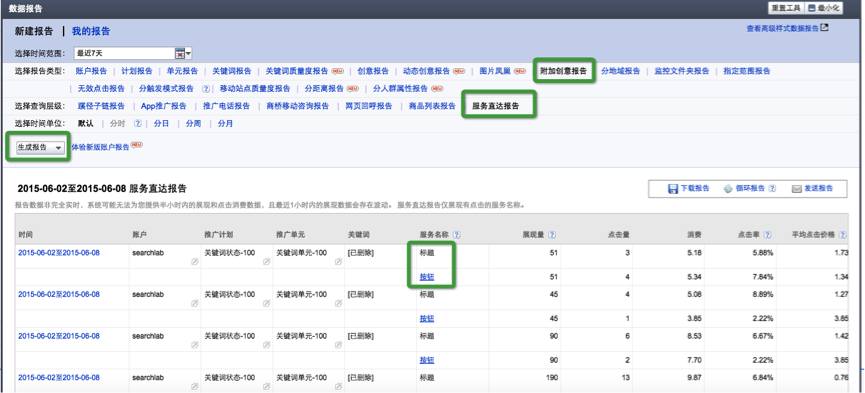Click help icon beside 展现量 column header

click(552, 235)
